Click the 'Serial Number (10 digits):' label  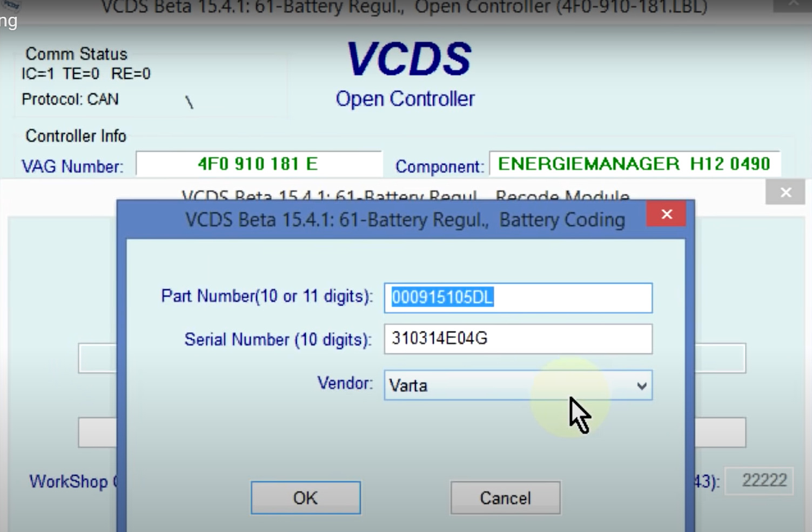pyautogui.click(x=278, y=340)
